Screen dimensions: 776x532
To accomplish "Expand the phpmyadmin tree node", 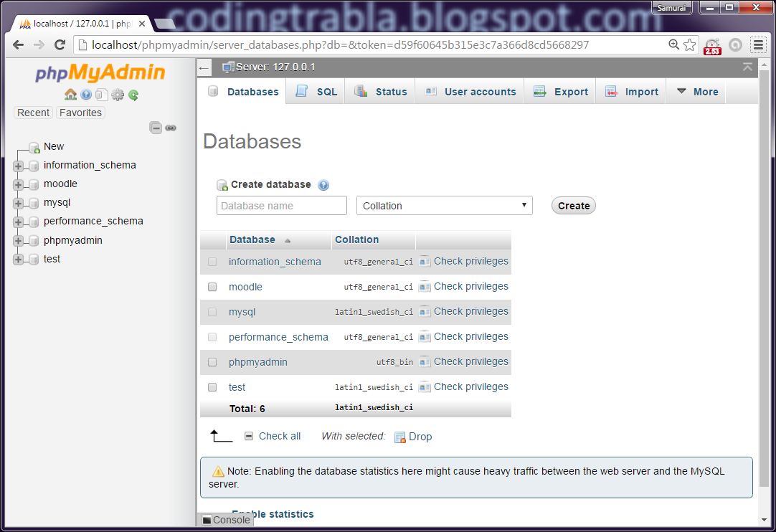I will tap(19, 241).
